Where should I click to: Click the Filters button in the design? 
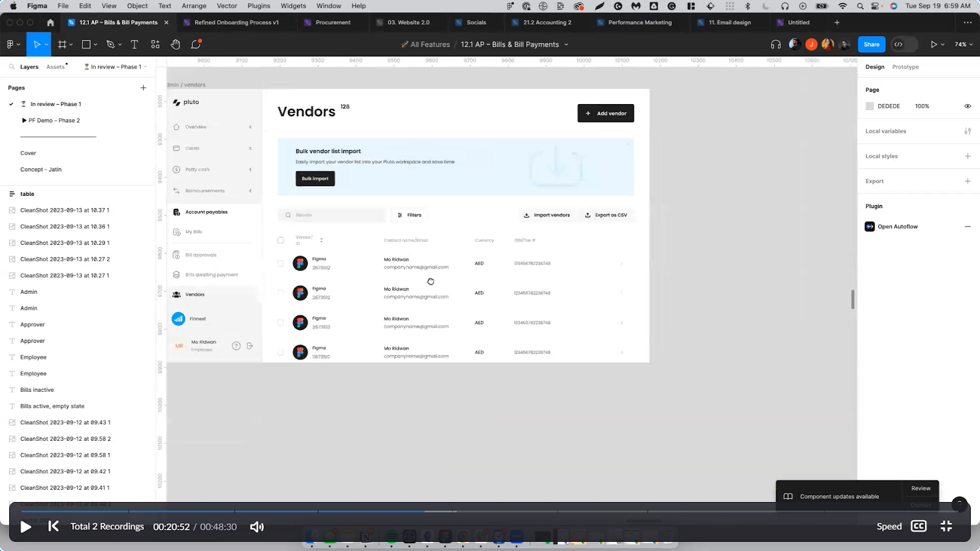pyautogui.click(x=410, y=215)
